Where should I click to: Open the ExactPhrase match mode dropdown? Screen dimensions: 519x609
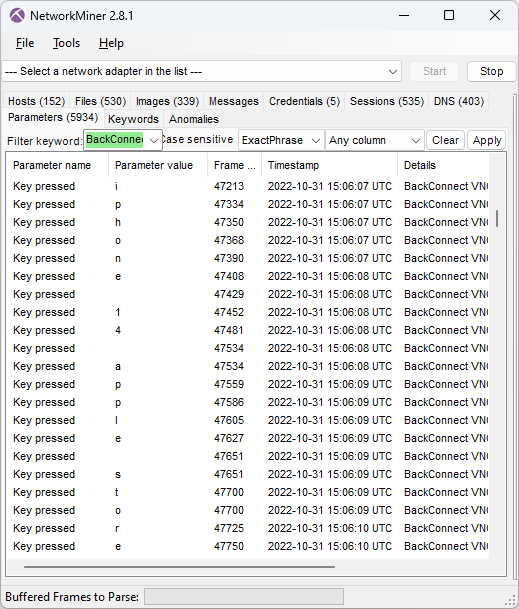(x=281, y=140)
